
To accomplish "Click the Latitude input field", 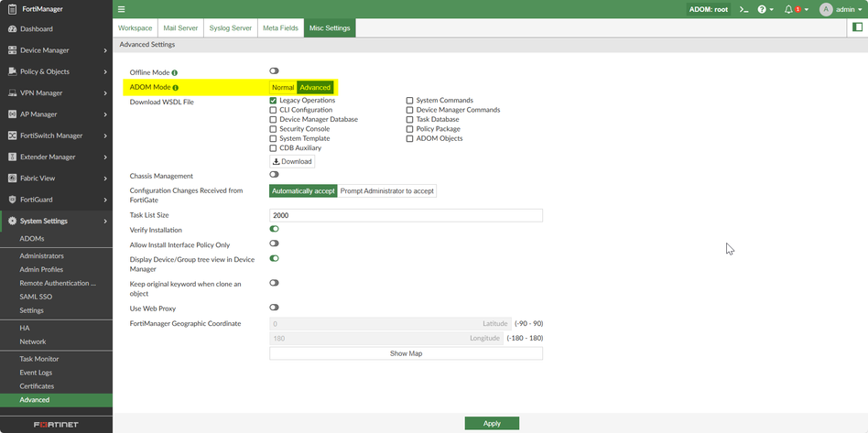I will pyautogui.click(x=390, y=323).
